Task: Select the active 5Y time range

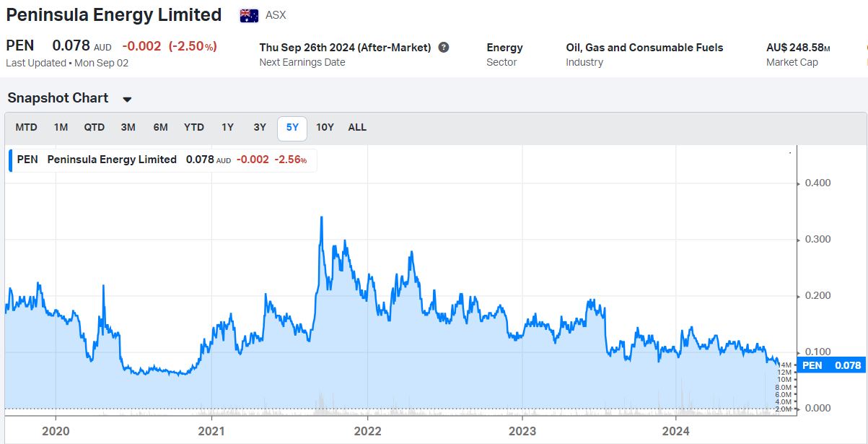Action: 292,128
